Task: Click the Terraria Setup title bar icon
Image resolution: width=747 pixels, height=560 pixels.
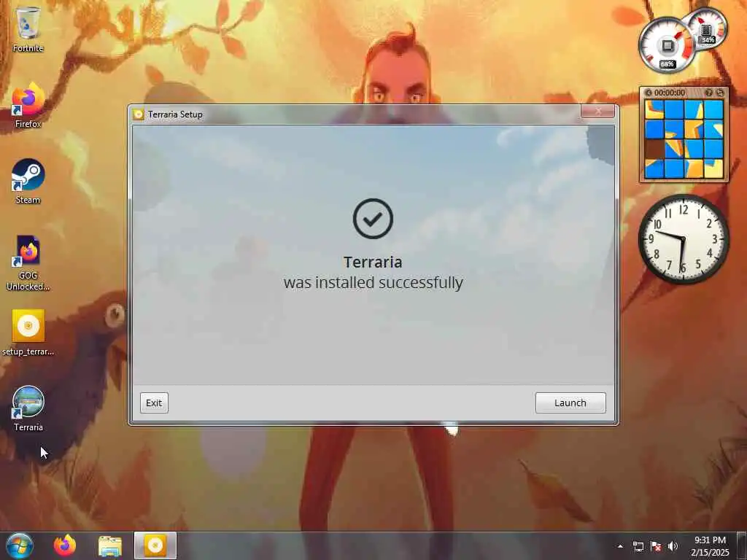Action: coord(138,114)
